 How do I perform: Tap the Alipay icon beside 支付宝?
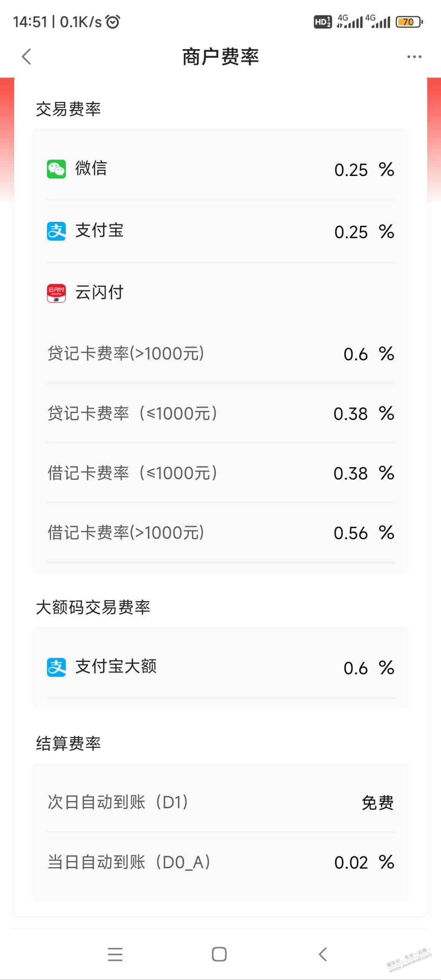(x=56, y=231)
